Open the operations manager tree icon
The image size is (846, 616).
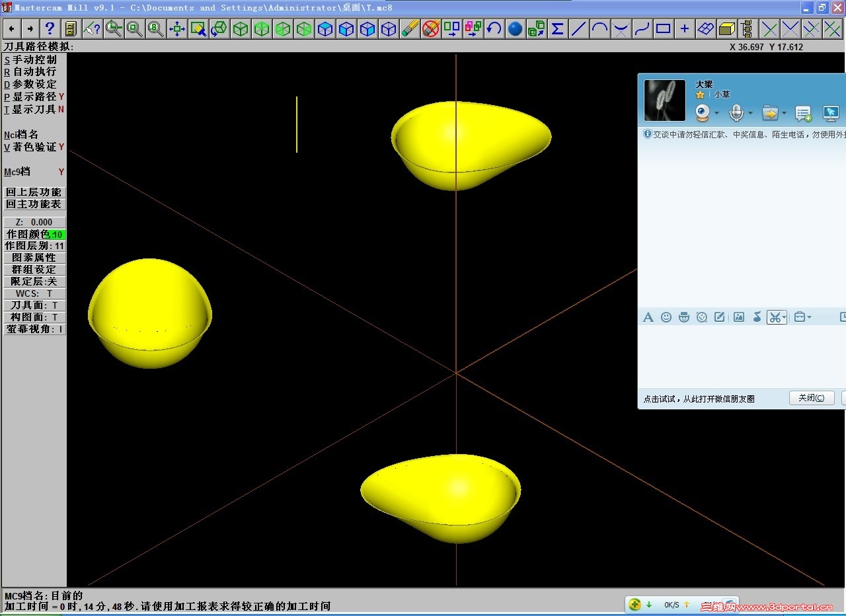[748, 28]
